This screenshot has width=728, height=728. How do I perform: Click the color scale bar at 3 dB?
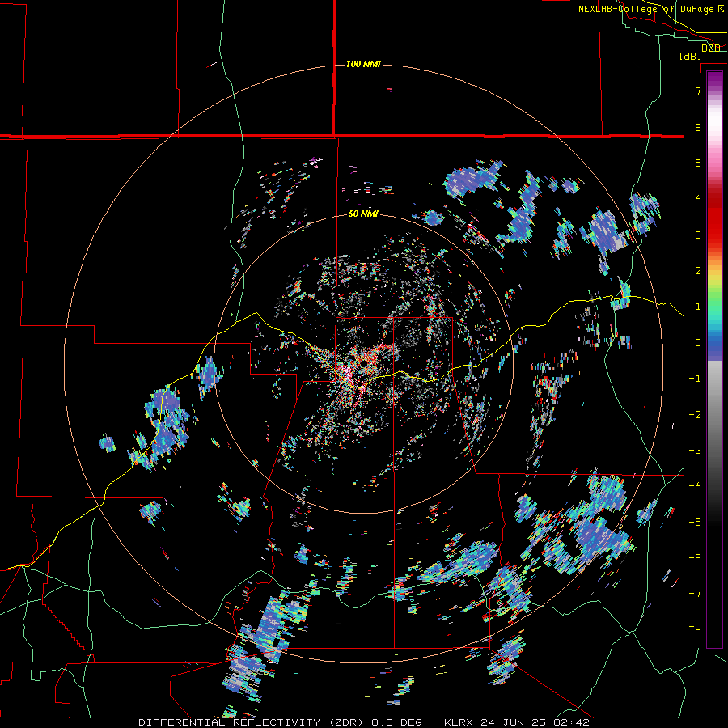714,235
